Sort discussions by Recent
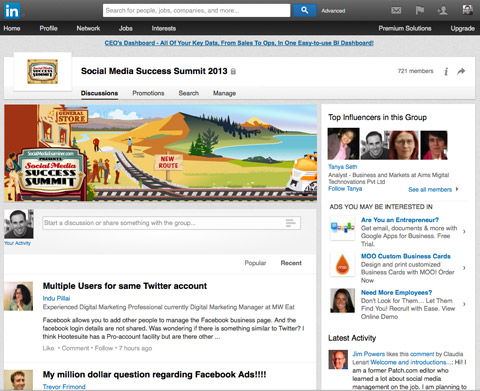The height and width of the screenshot is (391, 480). [x=291, y=263]
